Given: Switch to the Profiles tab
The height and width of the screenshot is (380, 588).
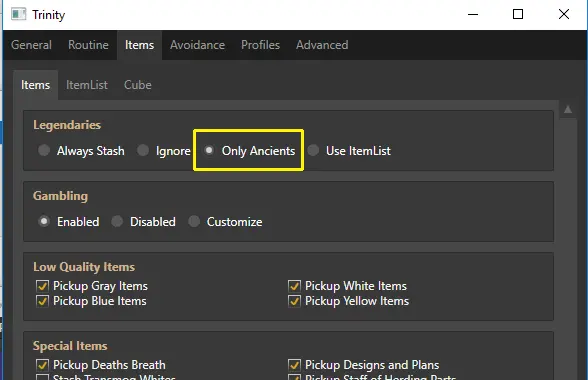Looking at the screenshot, I should [x=261, y=45].
